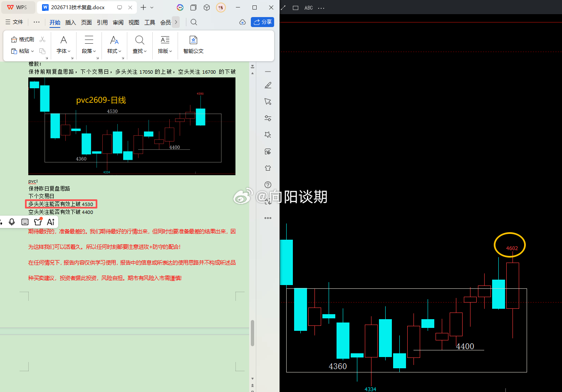Click the shirt skin icon in sidebar
The width and height of the screenshot is (562, 392).
268,168
